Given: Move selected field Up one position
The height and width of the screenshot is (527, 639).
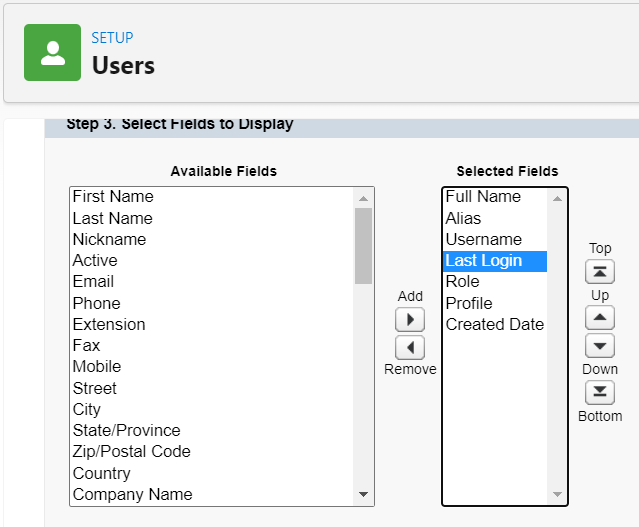Looking at the screenshot, I should point(600,318).
